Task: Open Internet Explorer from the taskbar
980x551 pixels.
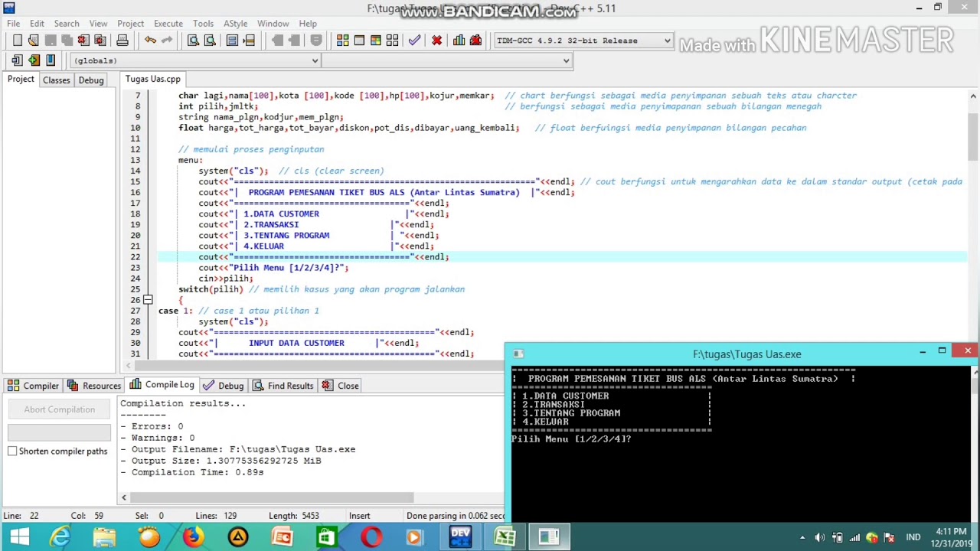Action: [60, 536]
